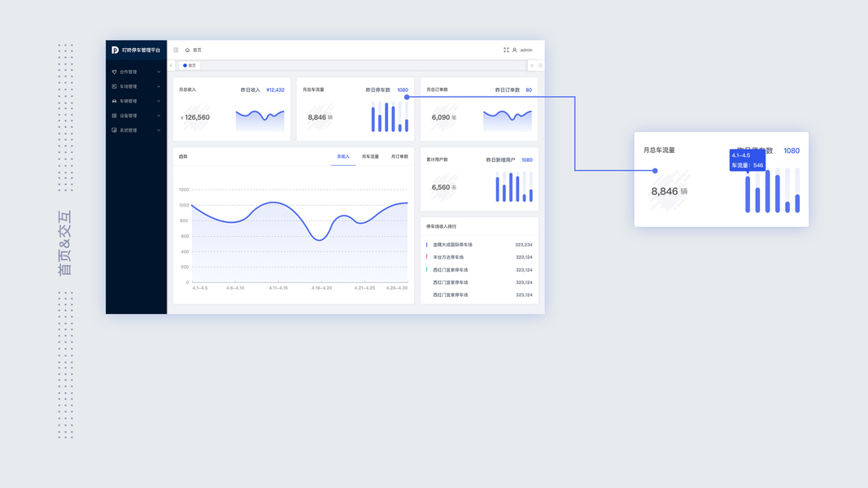Click the 趋势 panel title
This screenshot has width=868, height=488.
pos(183,157)
